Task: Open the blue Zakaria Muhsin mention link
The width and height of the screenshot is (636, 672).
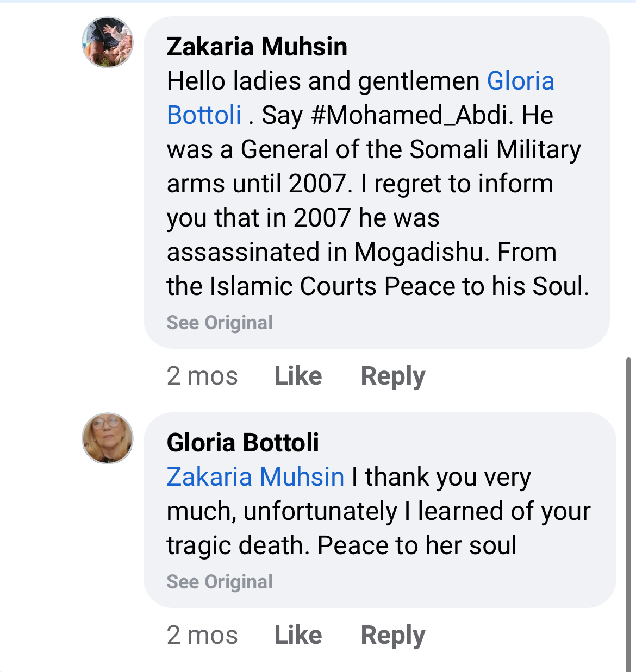Action: 255,477
